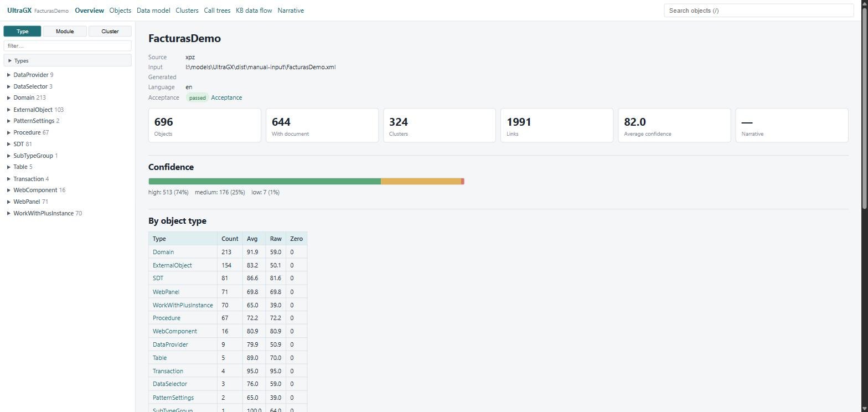868x412 pixels.
Task: Open KB data flow tab
Action: click(x=254, y=11)
